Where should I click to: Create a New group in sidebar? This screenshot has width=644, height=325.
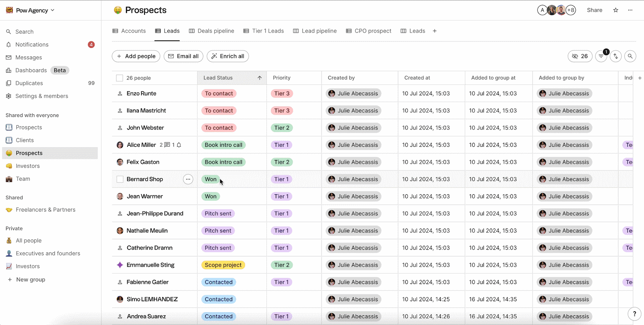point(27,280)
